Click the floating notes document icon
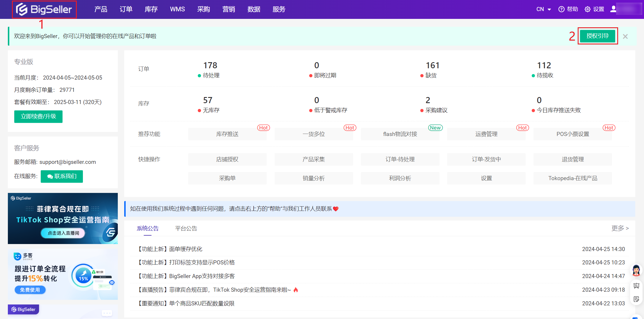Image resolution: width=644 pixels, height=319 pixels. [636, 299]
